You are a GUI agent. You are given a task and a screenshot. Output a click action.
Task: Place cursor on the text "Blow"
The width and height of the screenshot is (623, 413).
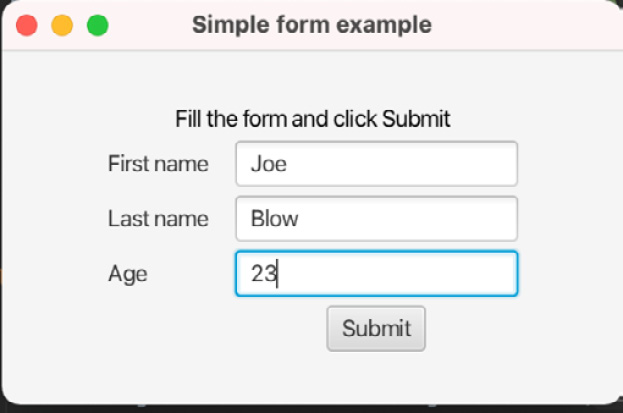[275, 218]
